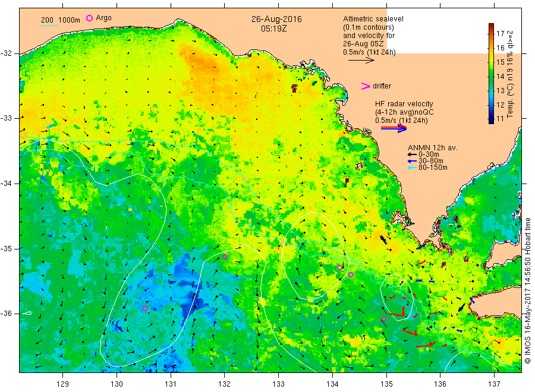535x392 pixels.
Task: Click the Argo float marker near 132E 35S
Action: click(225, 257)
